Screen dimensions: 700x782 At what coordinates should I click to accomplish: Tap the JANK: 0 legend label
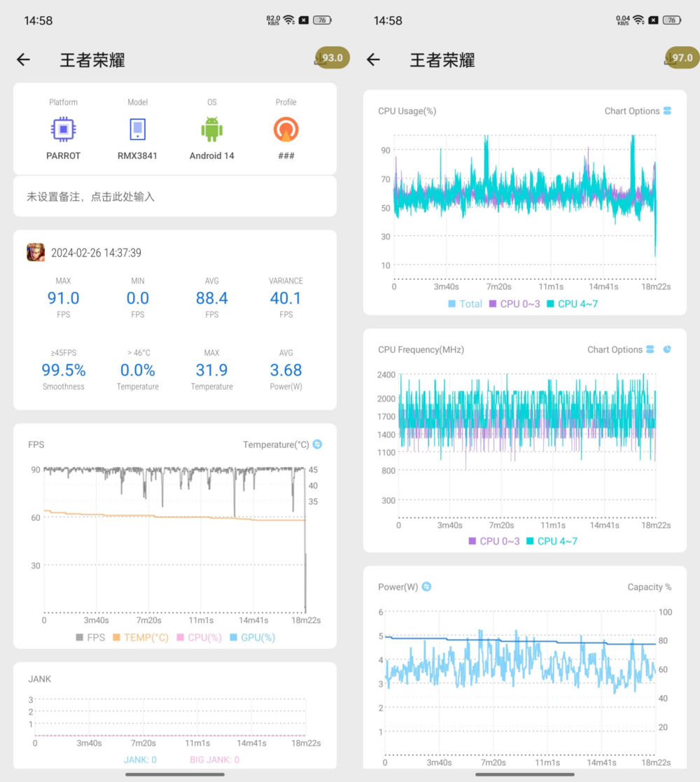click(x=140, y=760)
